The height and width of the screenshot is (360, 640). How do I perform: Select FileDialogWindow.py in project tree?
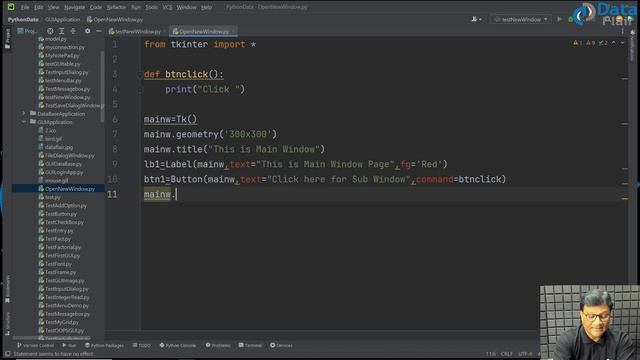(x=66, y=156)
